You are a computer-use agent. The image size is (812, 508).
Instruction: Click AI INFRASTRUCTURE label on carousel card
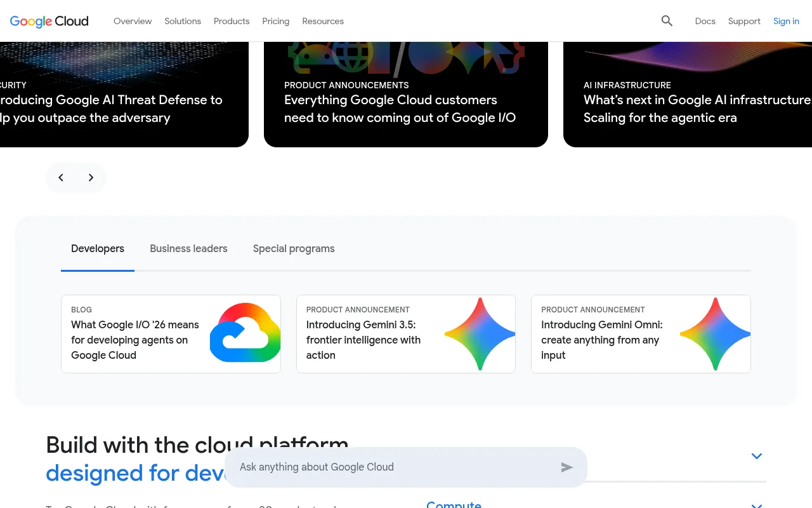627,85
